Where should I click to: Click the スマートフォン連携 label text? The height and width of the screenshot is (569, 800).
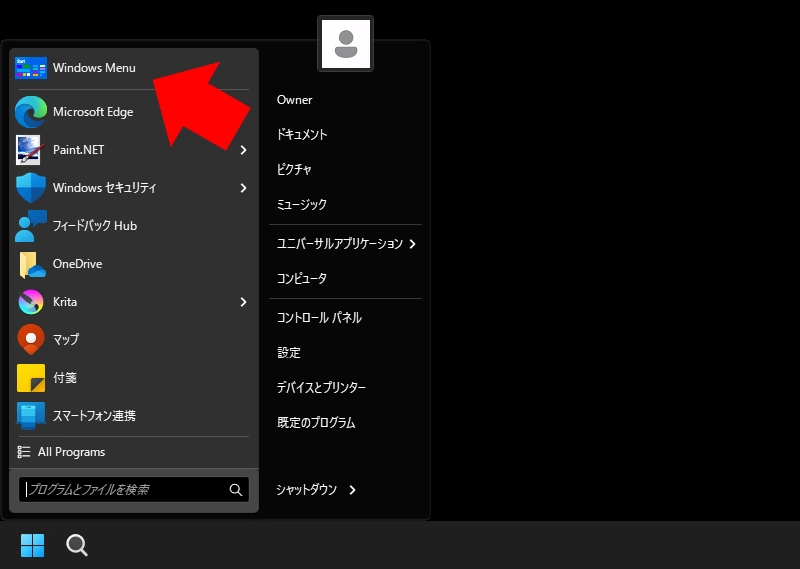pyautogui.click(x=94, y=416)
